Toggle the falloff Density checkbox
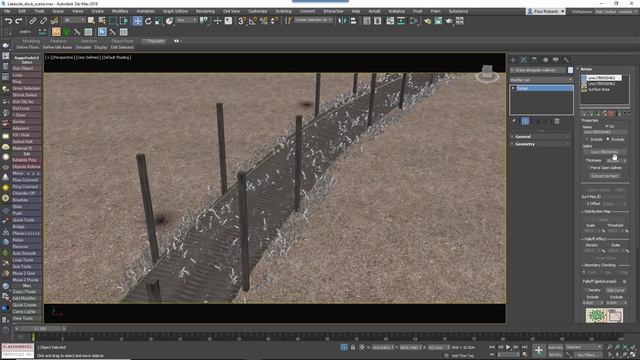Image resolution: width=640 pixels, height=360 pixels. pos(585,290)
